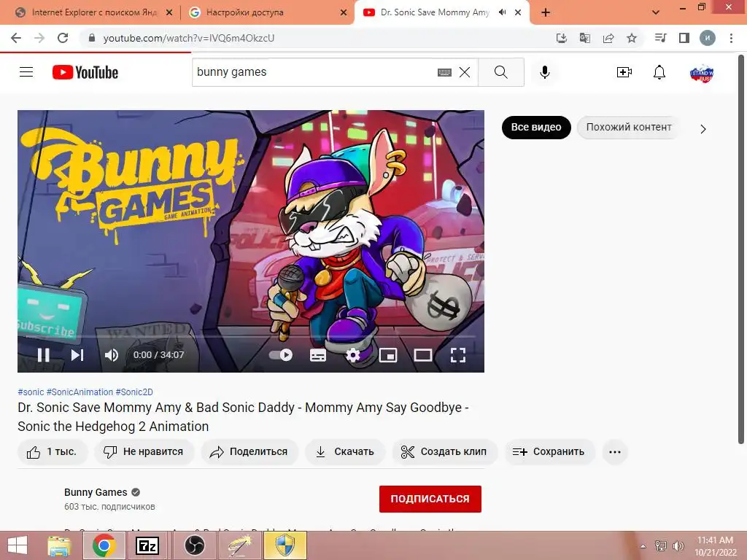
Task: Open the media controls icon
Action: point(660,38)
